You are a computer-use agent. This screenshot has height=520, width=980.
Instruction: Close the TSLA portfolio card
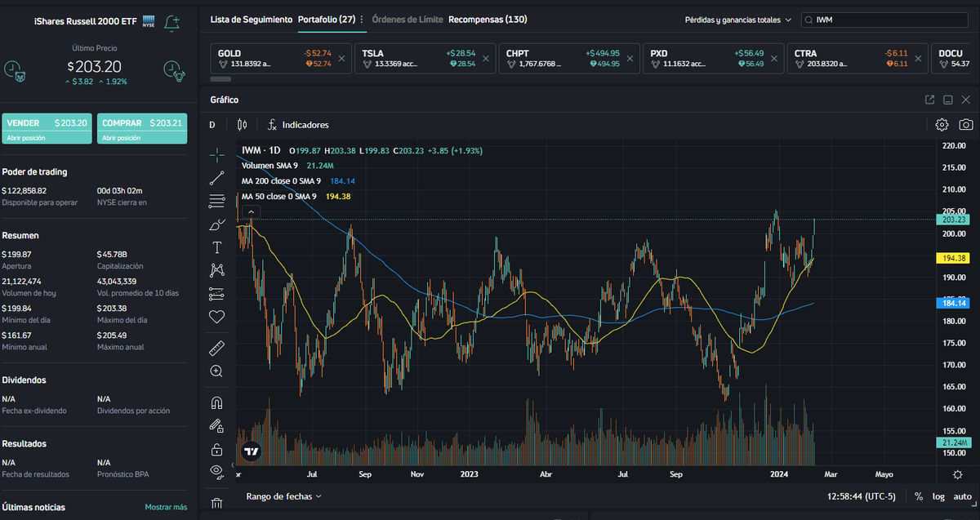(486, 59)
